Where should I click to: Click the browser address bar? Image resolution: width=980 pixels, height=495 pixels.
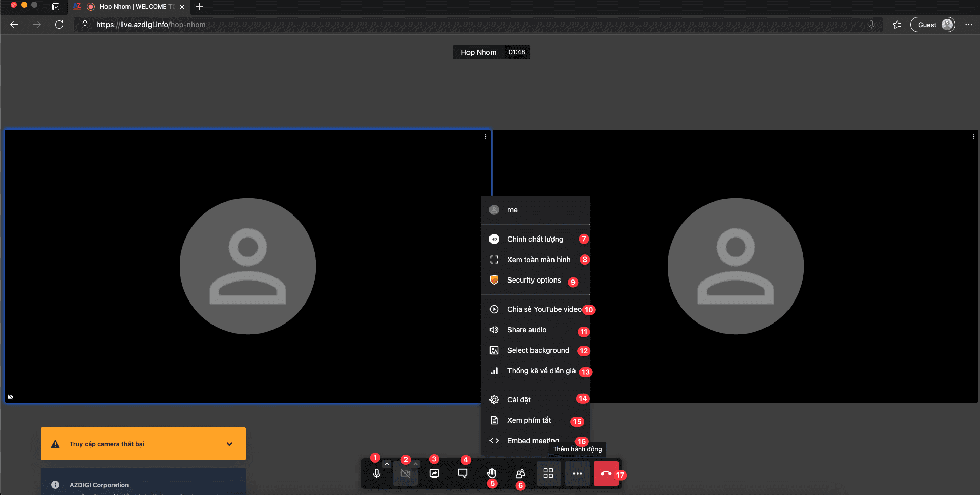[x=461, y=25]
